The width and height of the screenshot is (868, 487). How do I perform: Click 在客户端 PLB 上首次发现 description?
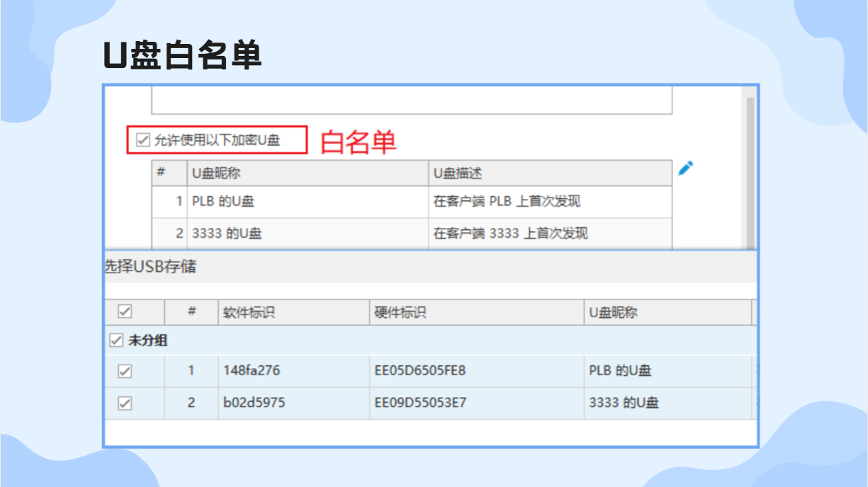507,202
